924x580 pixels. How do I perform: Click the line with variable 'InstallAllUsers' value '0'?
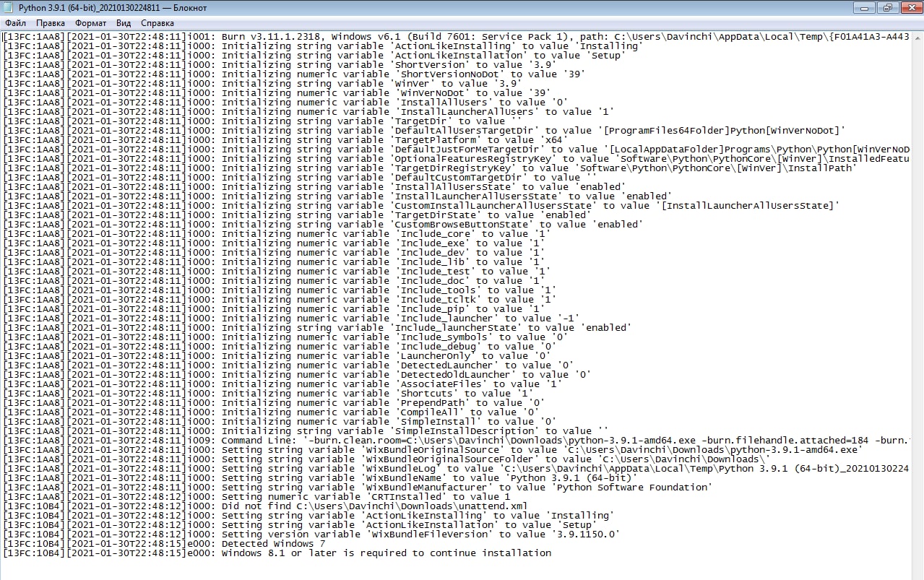(x=285, y=102)
